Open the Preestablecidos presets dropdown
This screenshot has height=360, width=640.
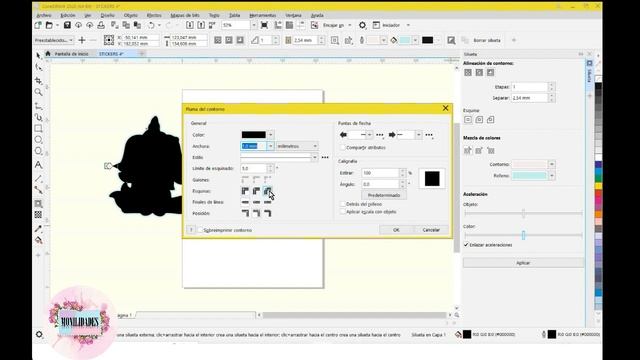[x=54, y=40]
